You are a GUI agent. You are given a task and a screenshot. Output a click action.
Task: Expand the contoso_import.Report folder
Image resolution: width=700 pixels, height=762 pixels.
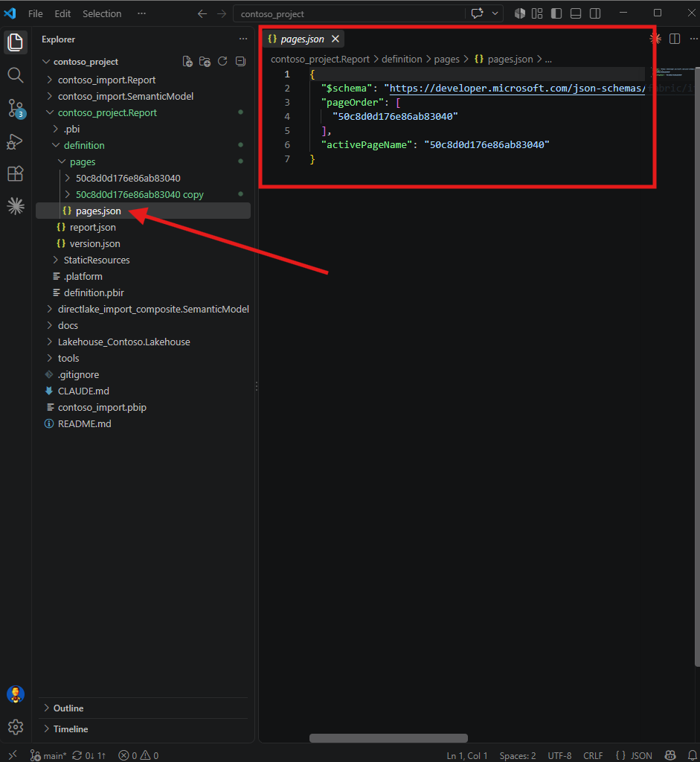(50, 80)
